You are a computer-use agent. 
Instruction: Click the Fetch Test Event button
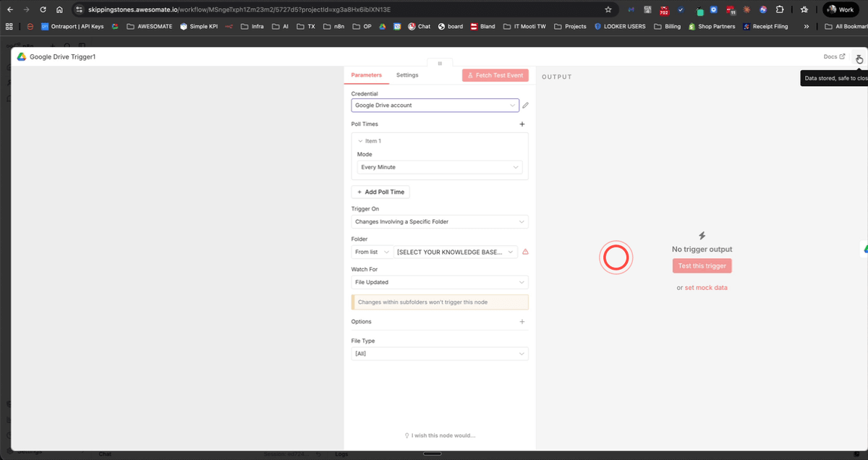tap(495, 74)
